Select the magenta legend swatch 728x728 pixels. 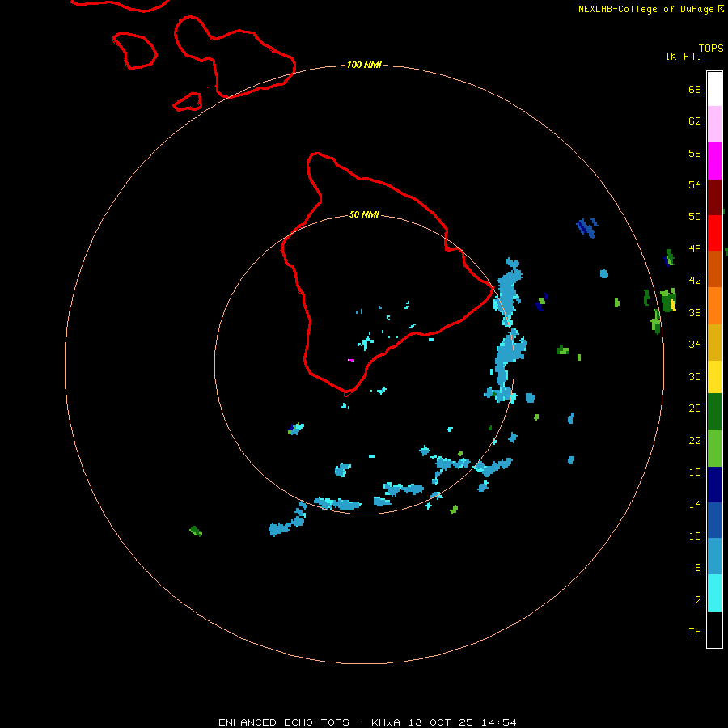click(x=714, y=161)
